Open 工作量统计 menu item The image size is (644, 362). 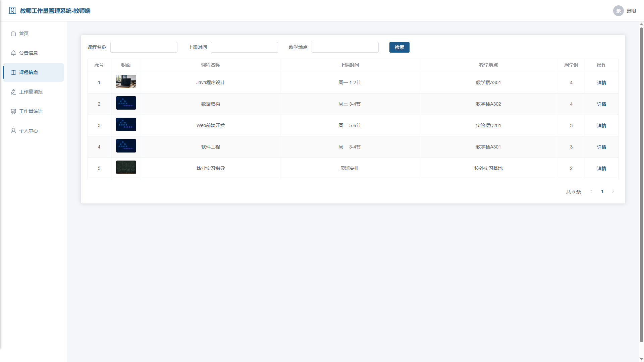pos(33,111)
